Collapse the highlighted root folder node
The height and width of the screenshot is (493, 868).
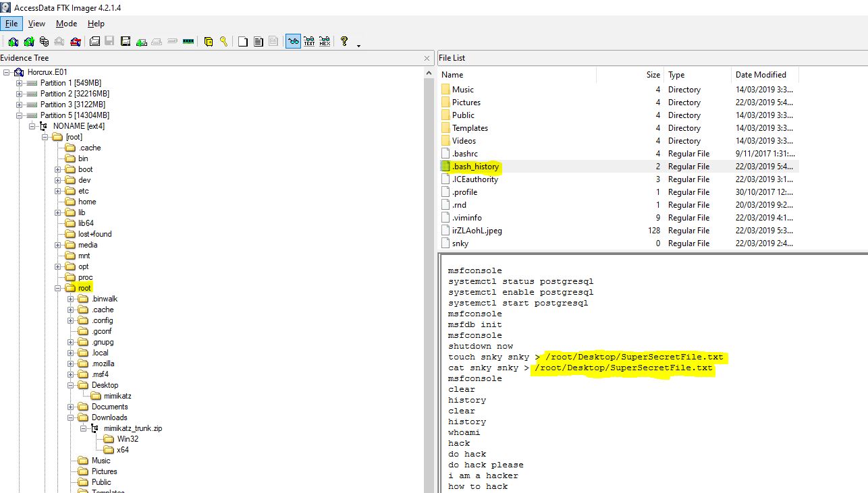tap(58, 288)
